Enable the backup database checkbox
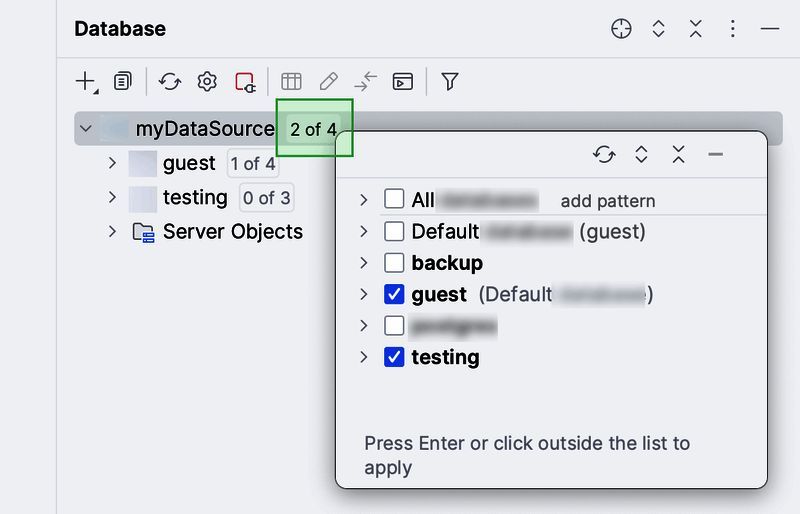This screenshot has width=800, height=514. coord(394,263)
